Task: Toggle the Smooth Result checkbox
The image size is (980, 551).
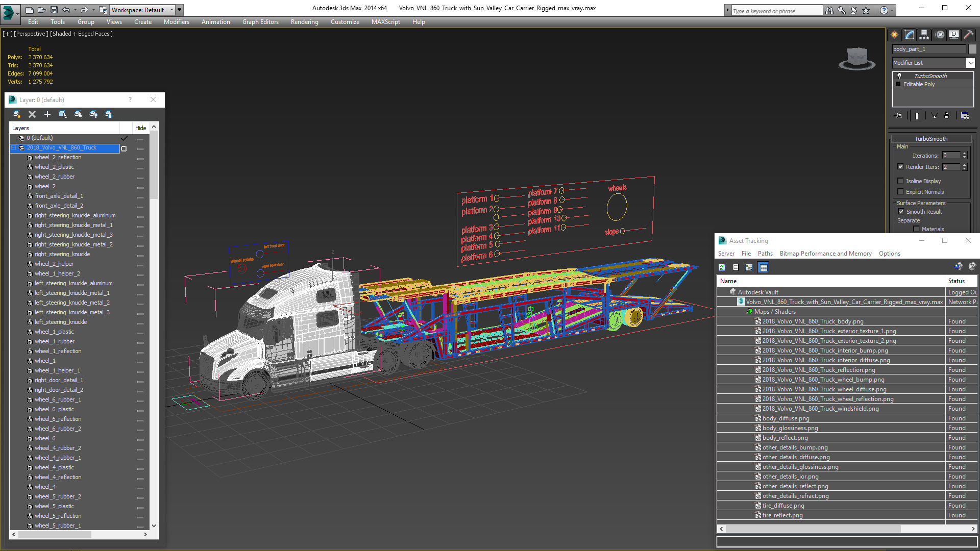Action: [x=901, y=212]
